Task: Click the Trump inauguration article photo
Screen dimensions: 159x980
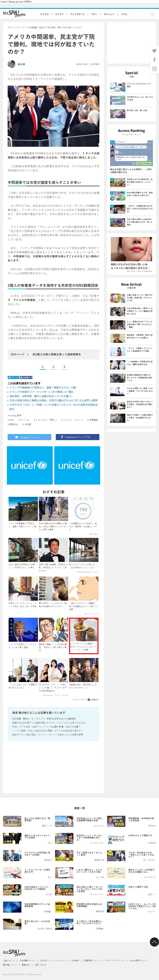Action: pyautogui.click(x=54, y=116)
